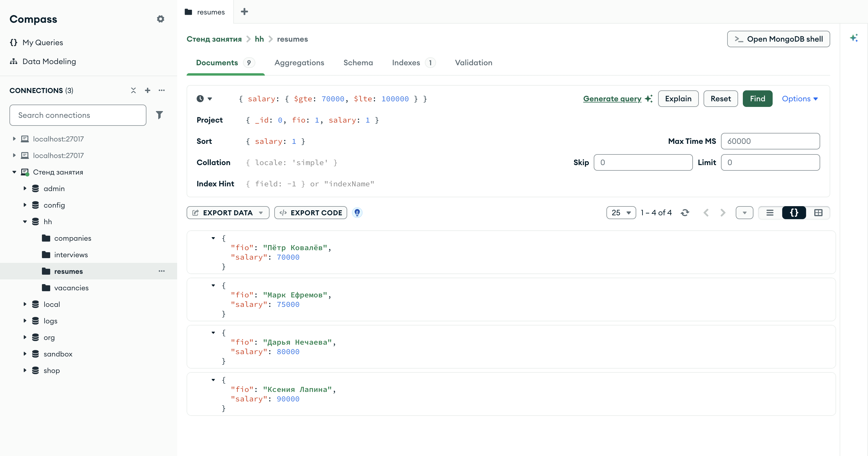Open documents per page dropdown

[621, 213]
